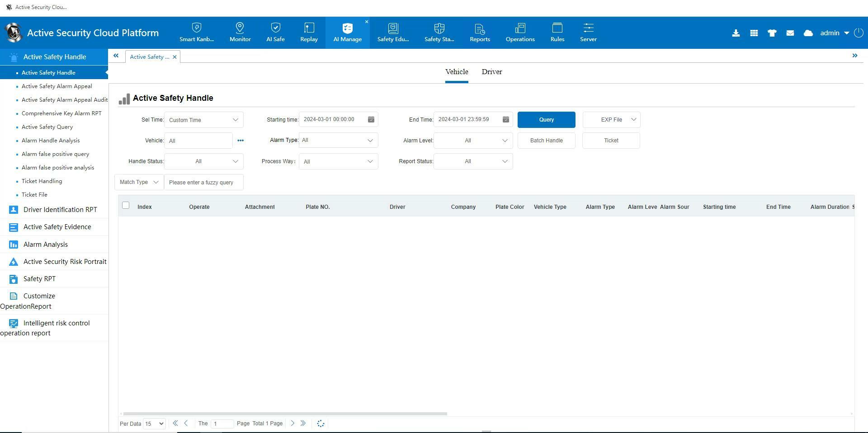Click the Ticket button

click(x=611, y=141)
